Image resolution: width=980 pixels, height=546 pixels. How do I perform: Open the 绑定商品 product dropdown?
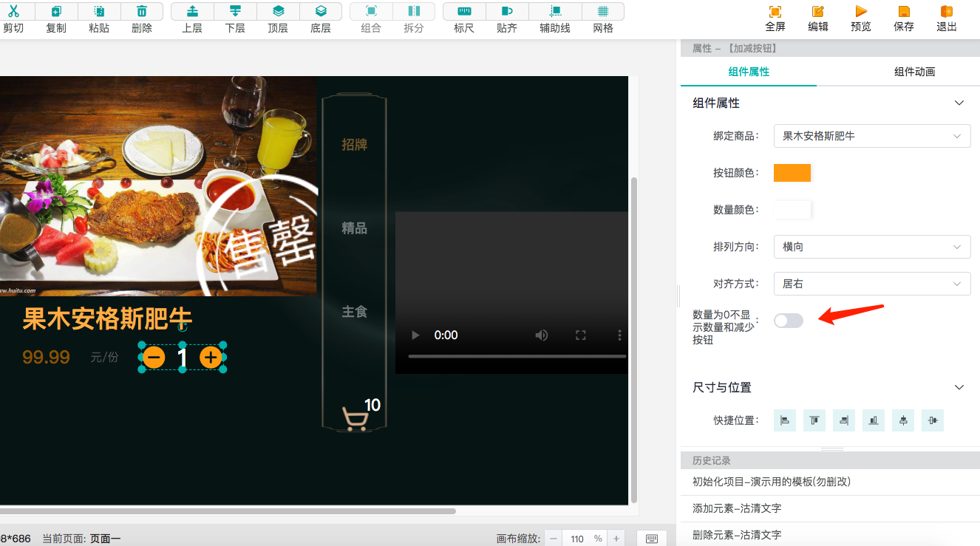point(872,136)
